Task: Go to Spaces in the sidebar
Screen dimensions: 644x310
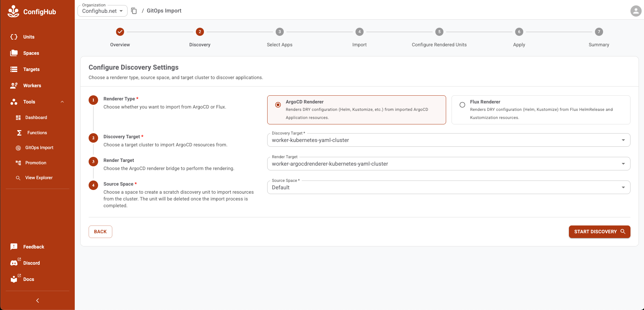Action: 31,53
